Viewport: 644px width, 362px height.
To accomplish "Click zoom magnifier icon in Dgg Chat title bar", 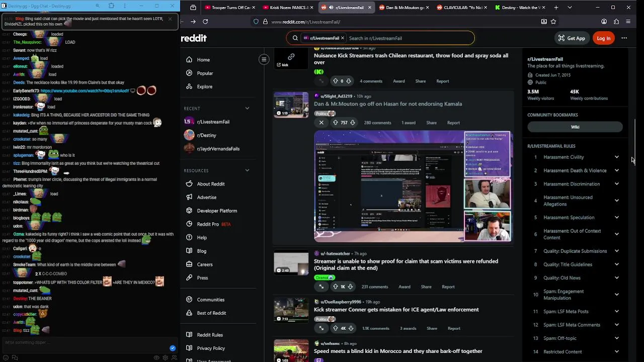I will pyautogui.click(x=98, y=6).
